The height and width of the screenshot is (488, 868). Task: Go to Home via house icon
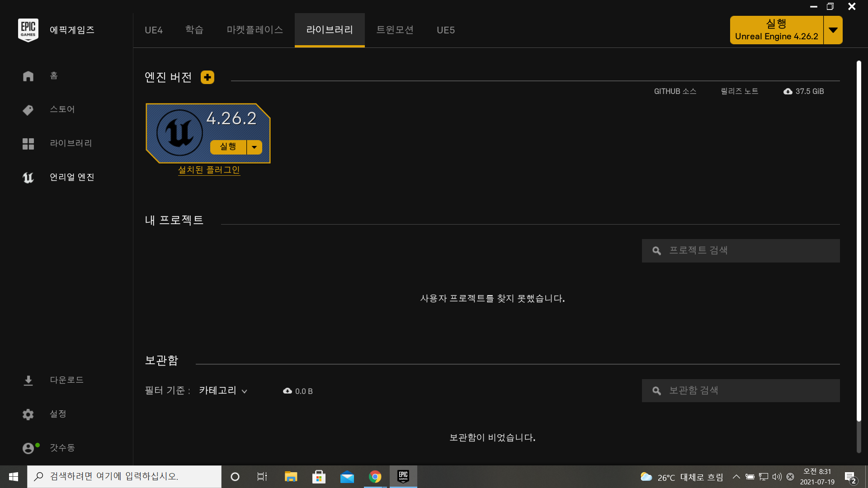point(28,76)
